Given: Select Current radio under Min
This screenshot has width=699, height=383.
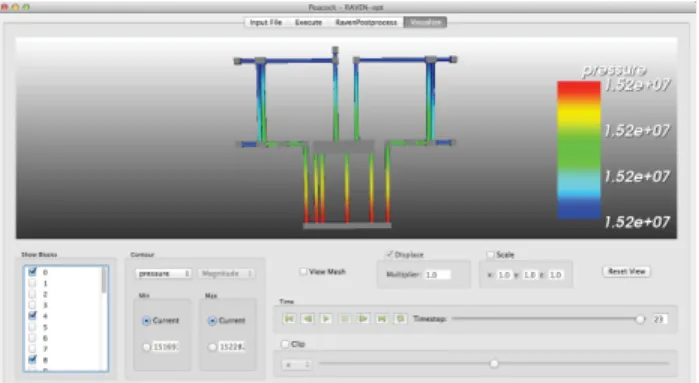Looking at the screenshot, I should pos(146,321).
